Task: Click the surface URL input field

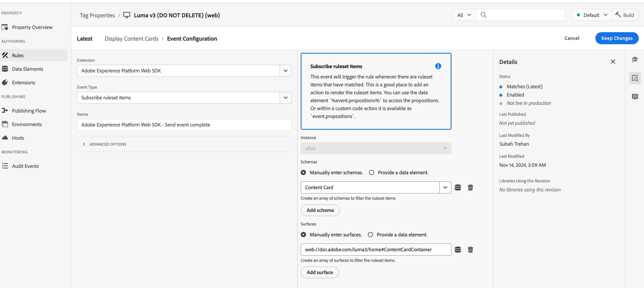Action: (376, 250)
